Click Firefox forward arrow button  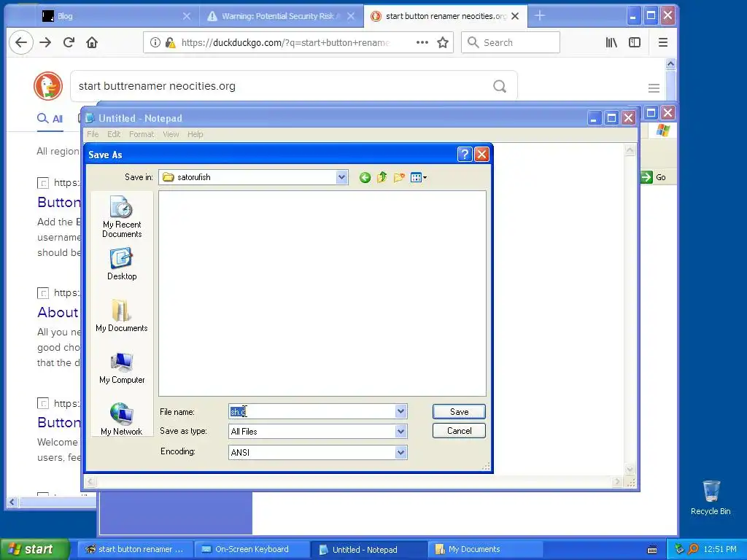point(45,42)
